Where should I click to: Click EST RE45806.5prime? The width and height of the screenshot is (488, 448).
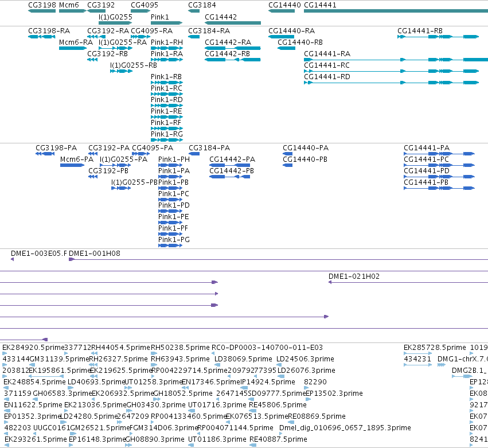[x=278, y=405]
